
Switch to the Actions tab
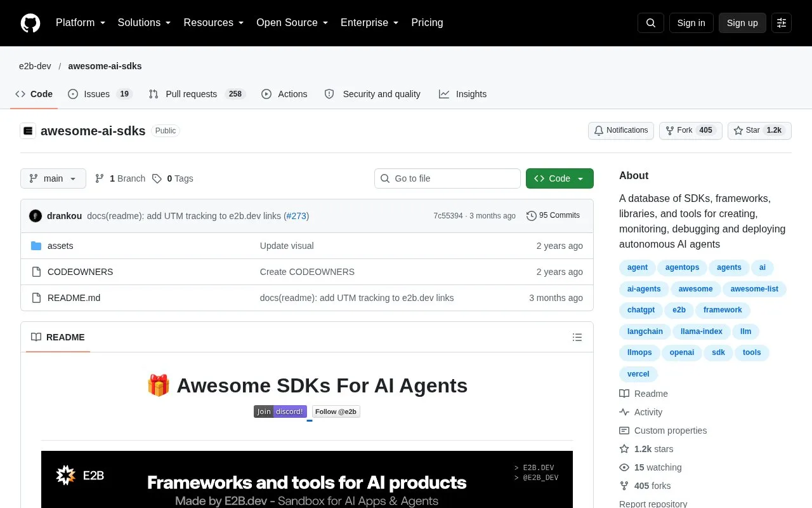[284, 94]
